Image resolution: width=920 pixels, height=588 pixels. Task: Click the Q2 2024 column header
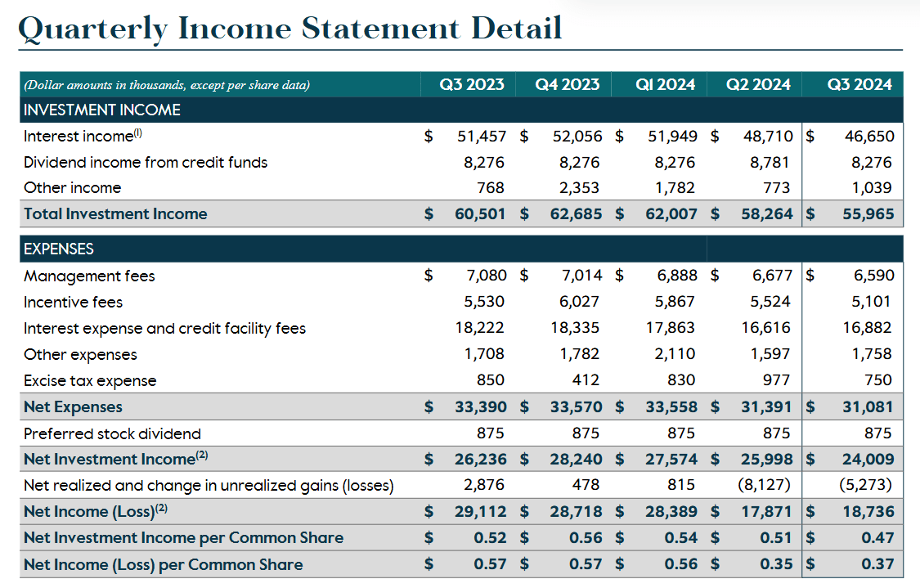click(755, 84)
